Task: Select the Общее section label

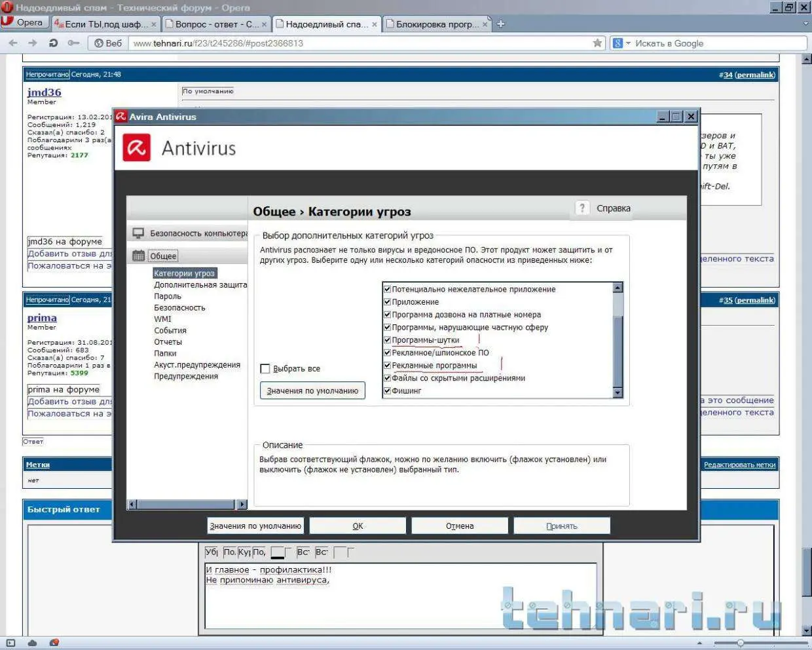Action: click(x=163, y=256)
